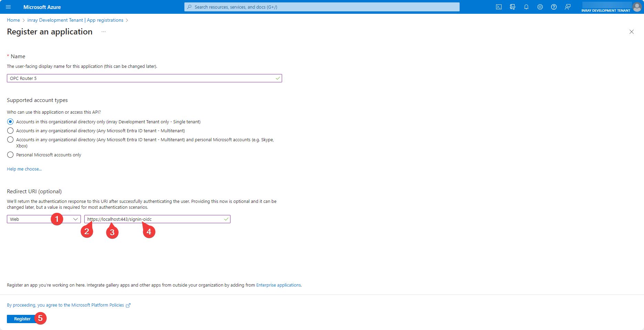Viewport: 644px width, 330px height.
Task: Click the Register an application heading
Action: point(50,32)
